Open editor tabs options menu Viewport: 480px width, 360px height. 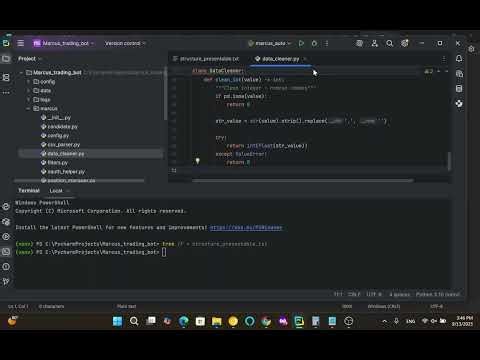(444, 59)
